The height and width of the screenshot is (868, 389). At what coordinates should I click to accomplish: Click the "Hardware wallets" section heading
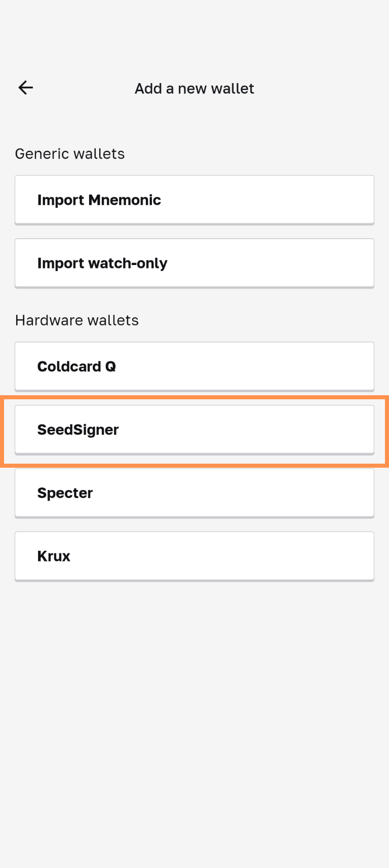point(77,320)
